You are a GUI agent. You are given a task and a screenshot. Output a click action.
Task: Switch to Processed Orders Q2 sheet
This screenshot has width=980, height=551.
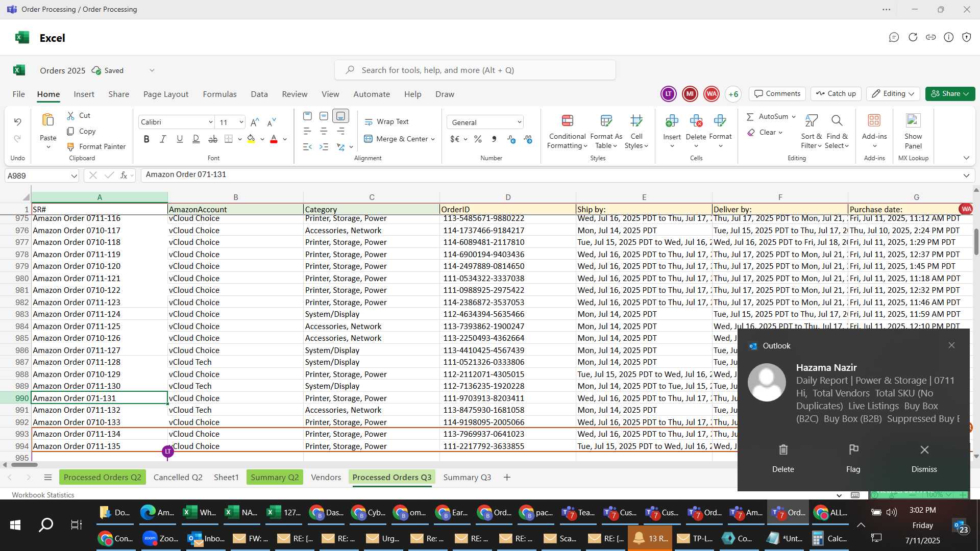(102, 477)
